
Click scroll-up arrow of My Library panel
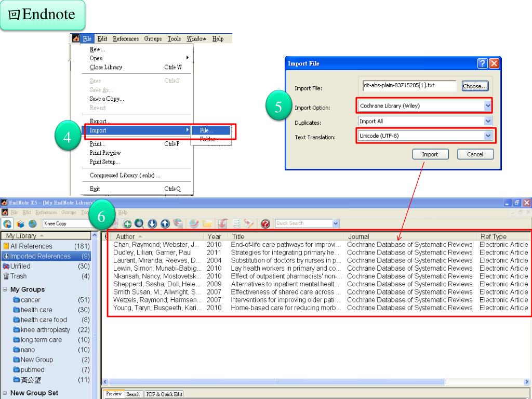(95, 235)
